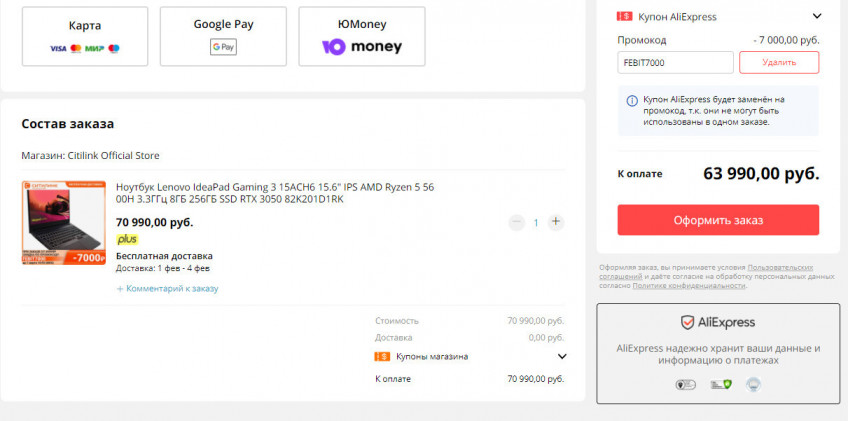The width and height of the screenshot is (848, 421).
Task: Open the Политике конфиденциальности link
Action: click(688, 286)
